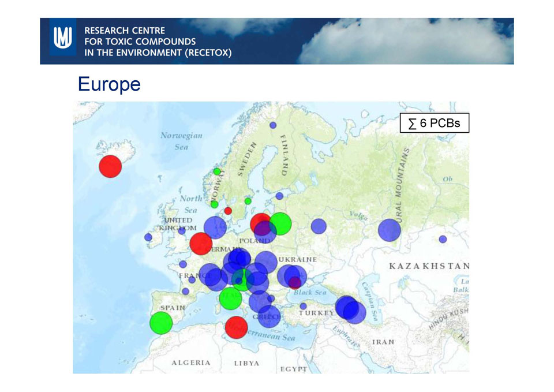
Task: Select the red circle marker over Tunisia
Action: (x=236, y=327)
